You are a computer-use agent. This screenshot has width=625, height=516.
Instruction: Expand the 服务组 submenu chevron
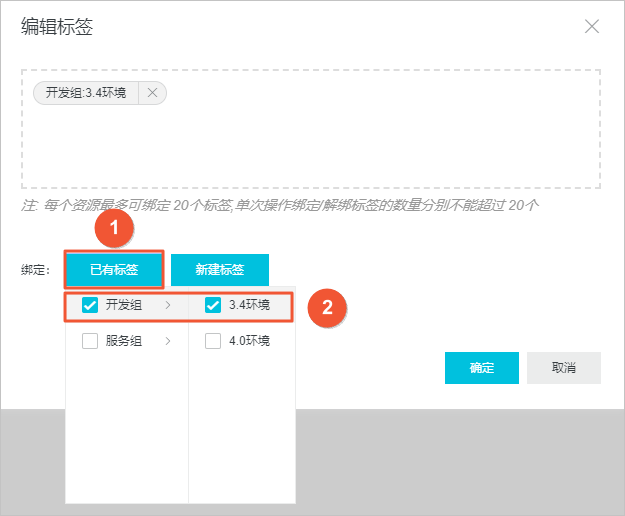pyautogui.click(x=168, y=341)
